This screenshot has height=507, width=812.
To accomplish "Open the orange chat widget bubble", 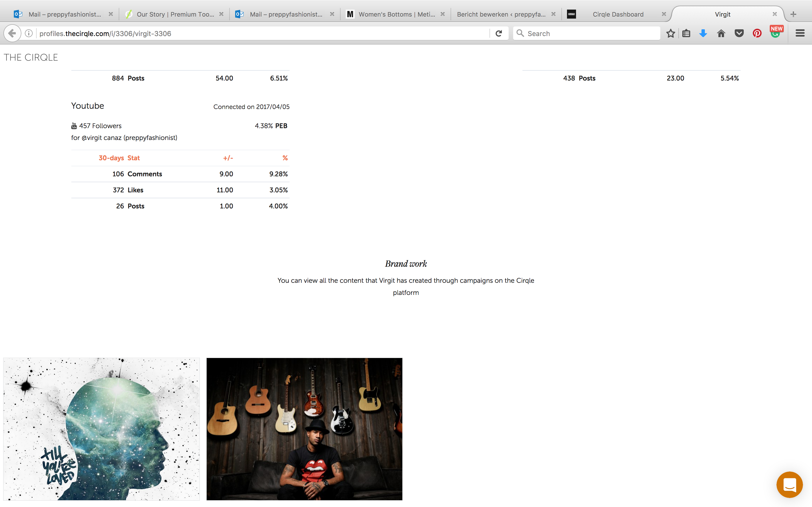I will (x=789, y=484).
